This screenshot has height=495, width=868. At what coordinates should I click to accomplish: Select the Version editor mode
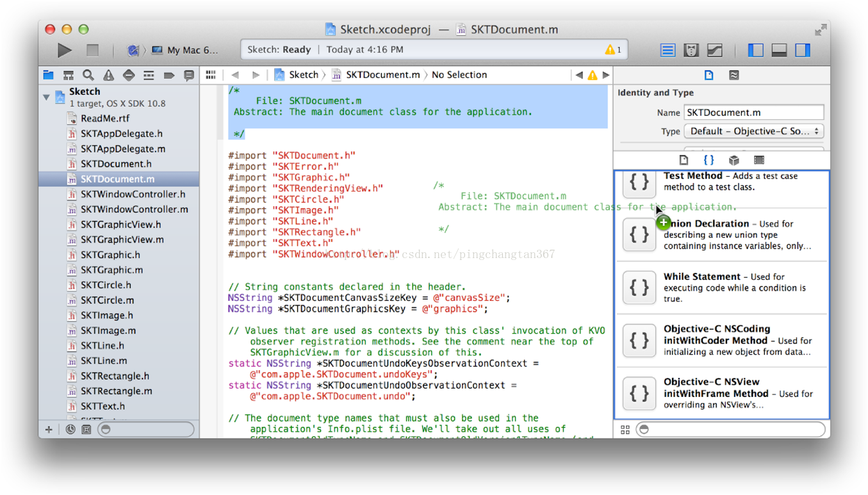pos(714,49)
